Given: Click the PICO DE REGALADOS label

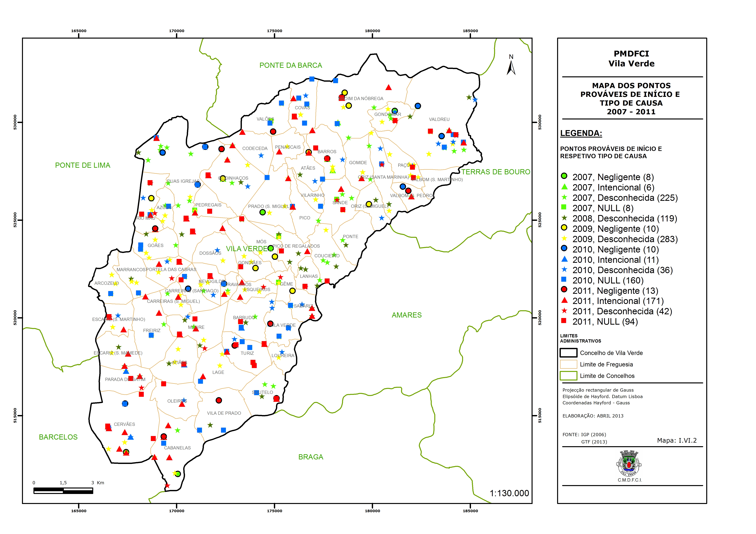Looking at the screenshot, I should pos(296,246).
